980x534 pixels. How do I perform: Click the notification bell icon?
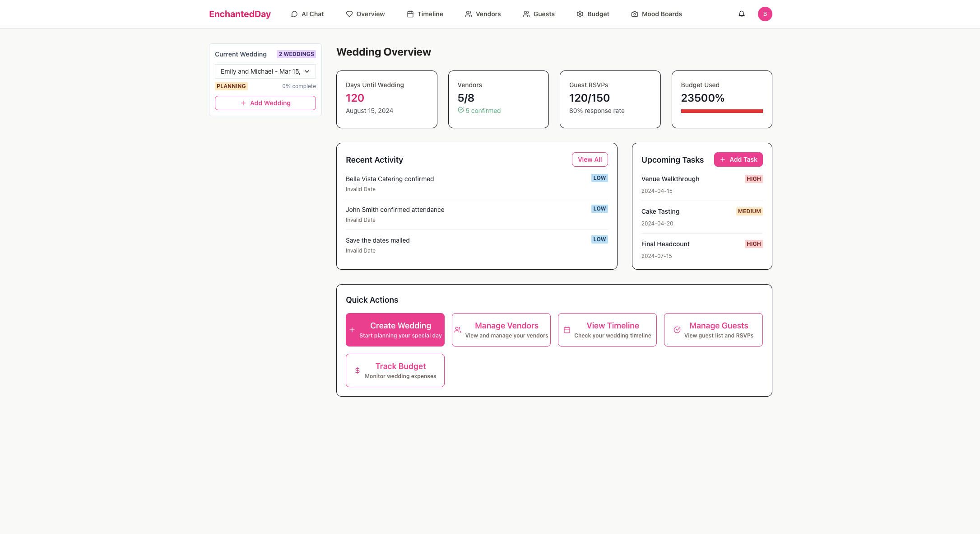tap(741, 14)
